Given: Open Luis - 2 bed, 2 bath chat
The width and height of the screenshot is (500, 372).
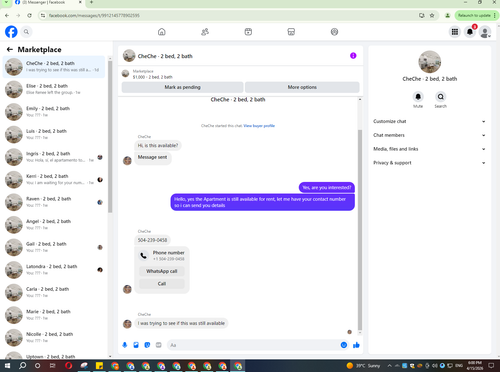Looking at the screenshot, I should coord(54,134).
